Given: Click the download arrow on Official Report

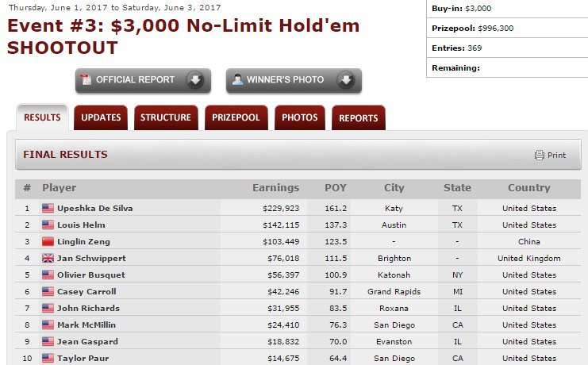Looking at the screenshot, I should pos(194,80).
